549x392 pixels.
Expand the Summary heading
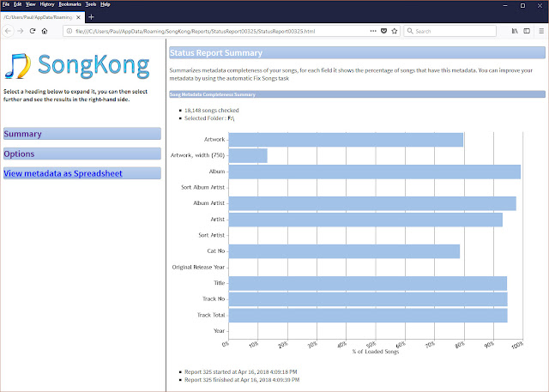pos(82,134)
